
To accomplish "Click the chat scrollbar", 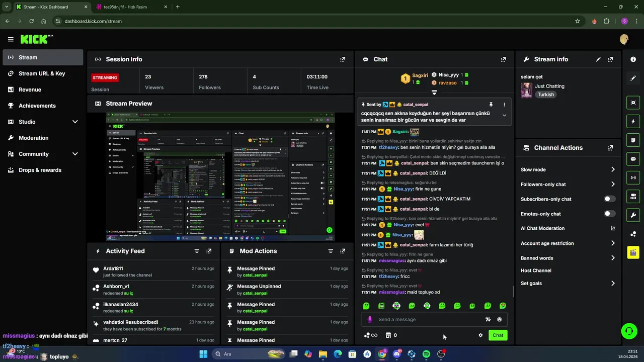I will [513, 292].
